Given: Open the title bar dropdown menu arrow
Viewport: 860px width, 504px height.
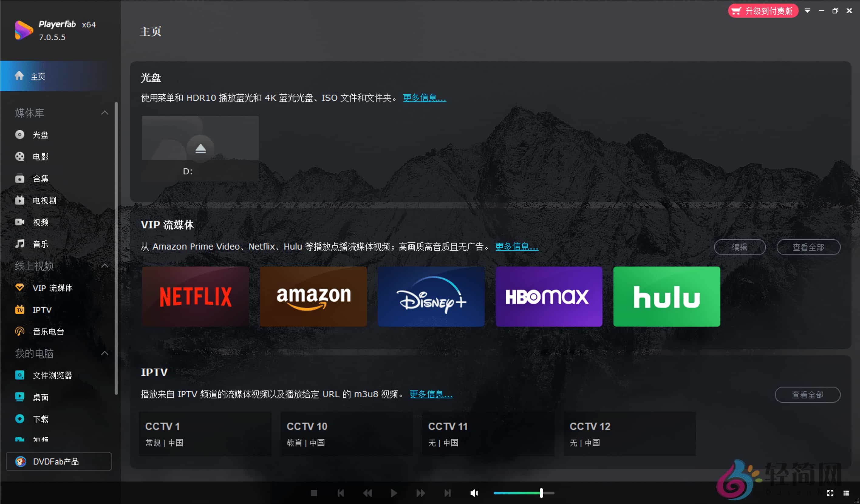Looking at the screenshot, I should [807, 11].
